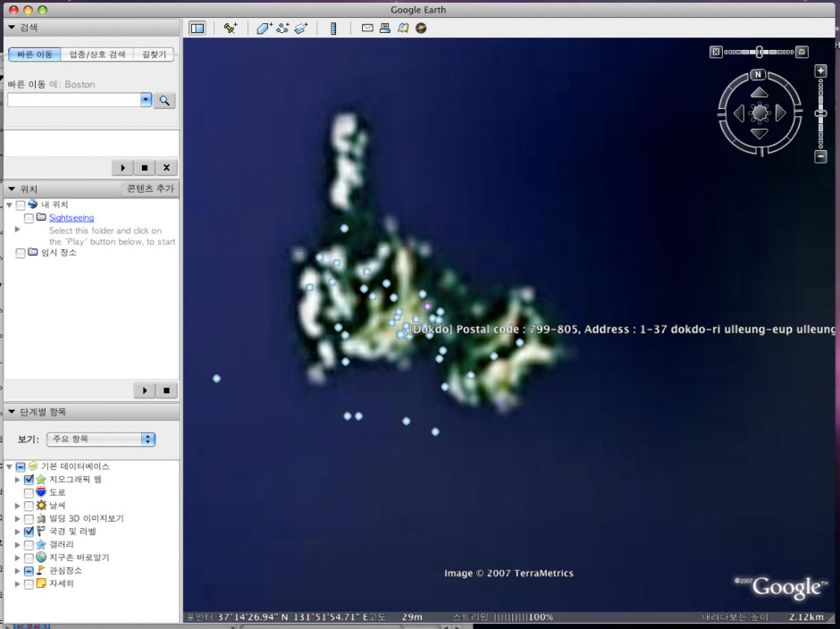
Task: Enable the 날씨 layer checkbox
Action: pos(29,505)
